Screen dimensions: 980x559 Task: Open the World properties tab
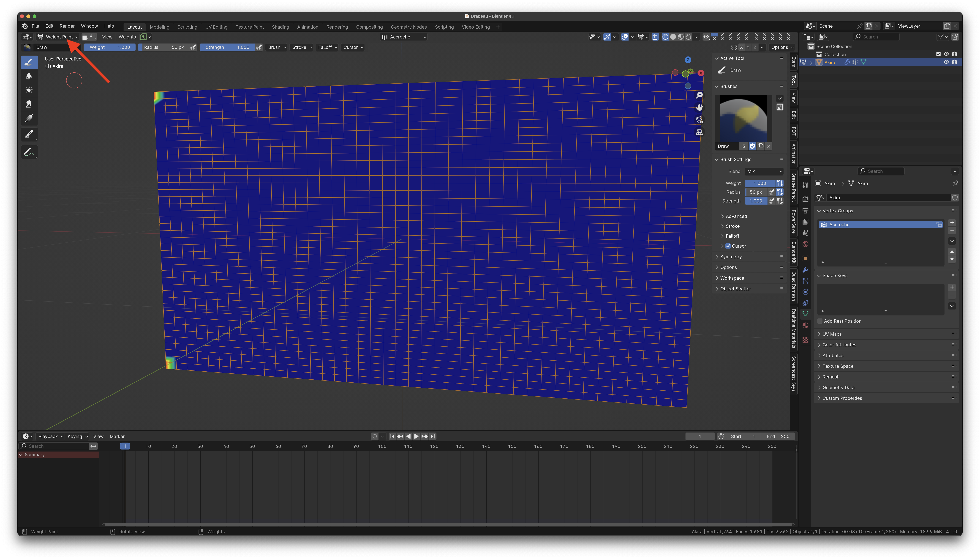[x=805, y=244]
